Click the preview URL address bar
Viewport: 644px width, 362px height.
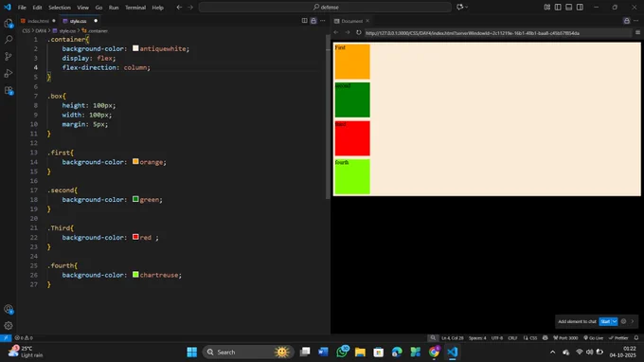pyautogui.click(x=497, y=33)
